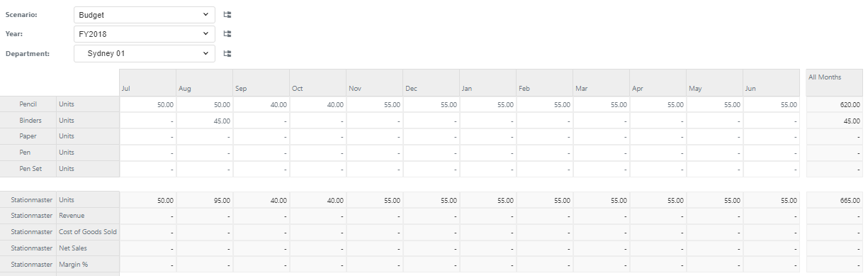Open hierarchy picker icon beside Department dropdown

tap(227, 53)
